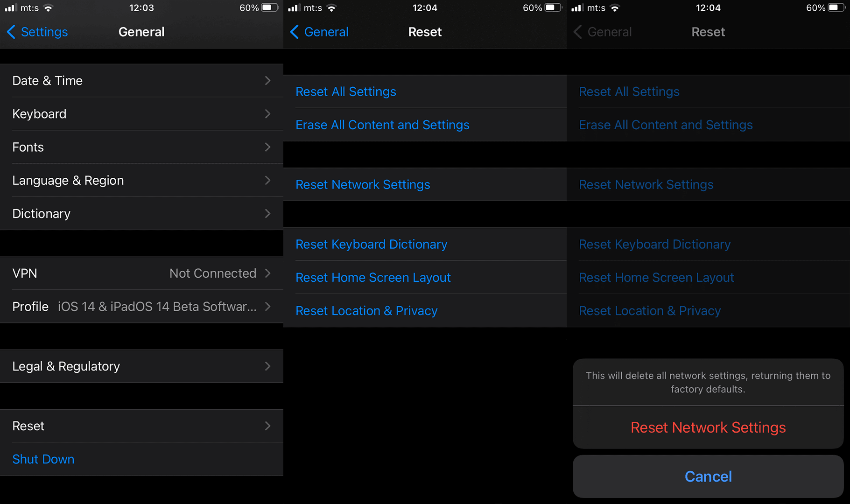Confirm red Reset Network Settings button
Image resolution: width=850 pixels, height=504 pixels.
point(708,427)
